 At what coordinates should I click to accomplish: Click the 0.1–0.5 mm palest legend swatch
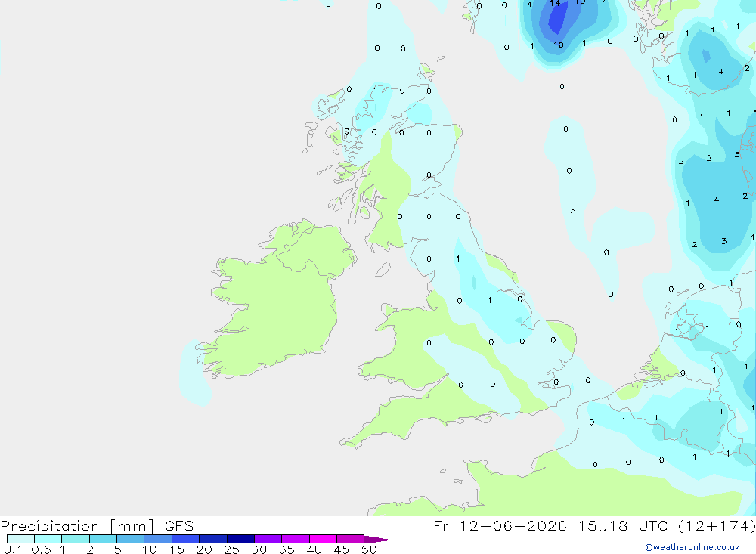[20, 539]
